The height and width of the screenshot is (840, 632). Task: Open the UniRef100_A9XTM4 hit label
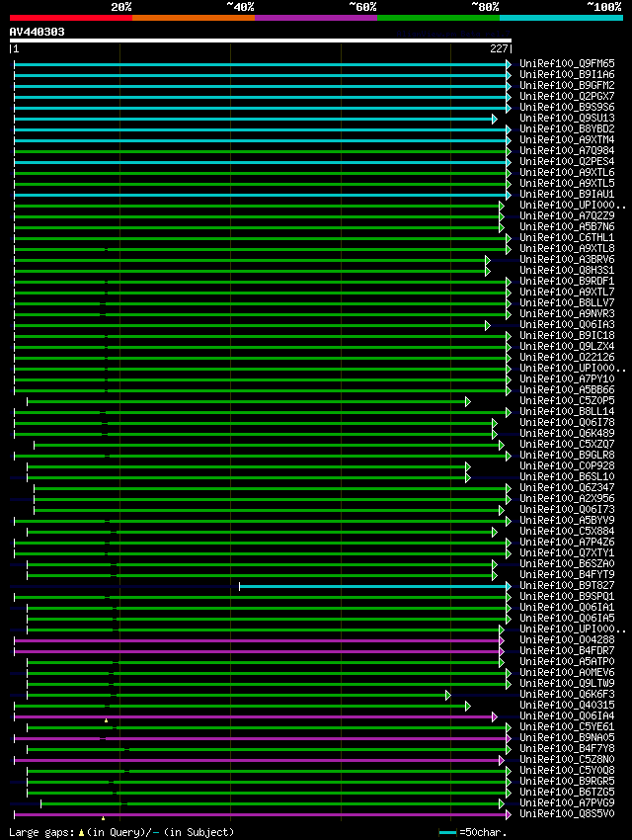[x=567, y=139]
